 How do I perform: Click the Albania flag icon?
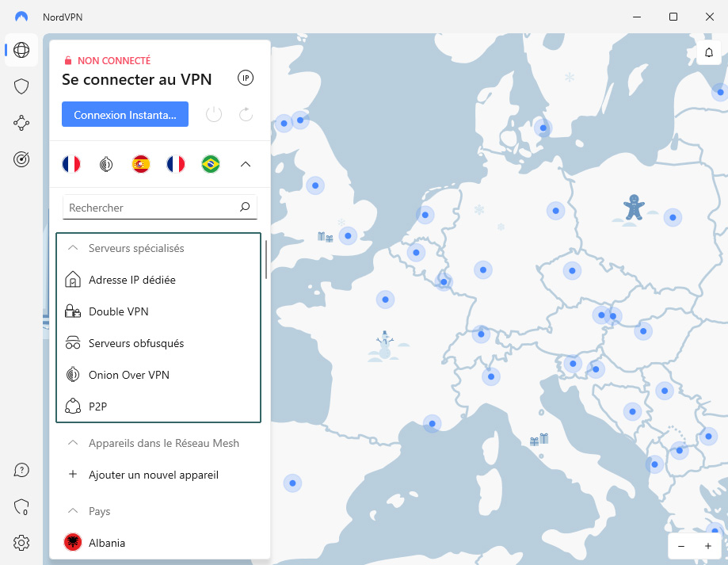tap(72, 542)
